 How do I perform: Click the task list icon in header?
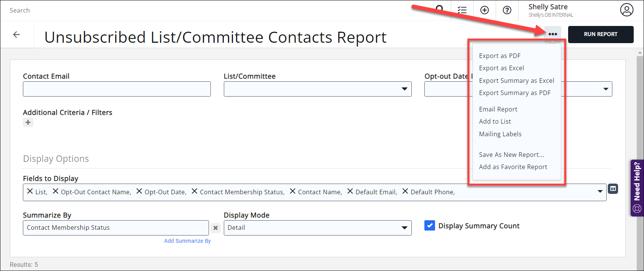(462, 10)
